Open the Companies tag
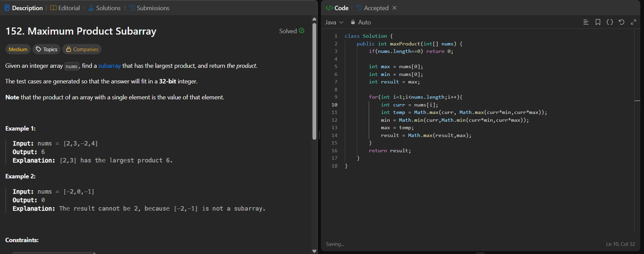 point(82,49)
